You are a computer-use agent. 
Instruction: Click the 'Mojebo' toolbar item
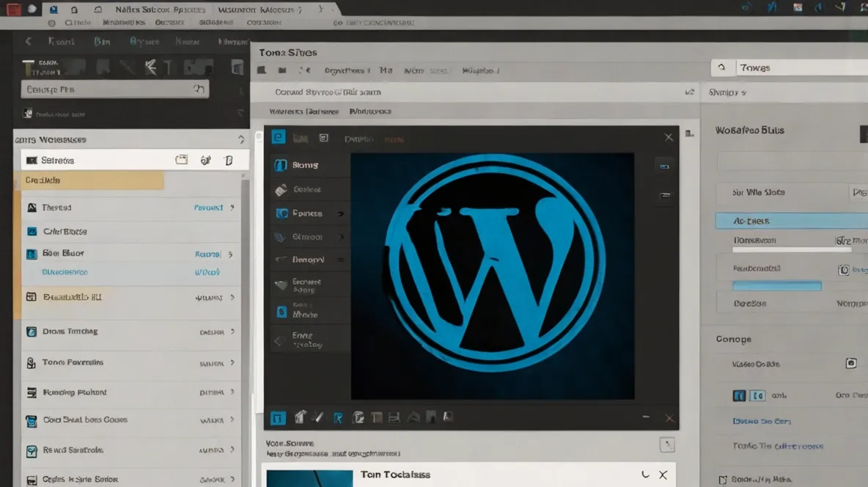click(x=480, y=70)
